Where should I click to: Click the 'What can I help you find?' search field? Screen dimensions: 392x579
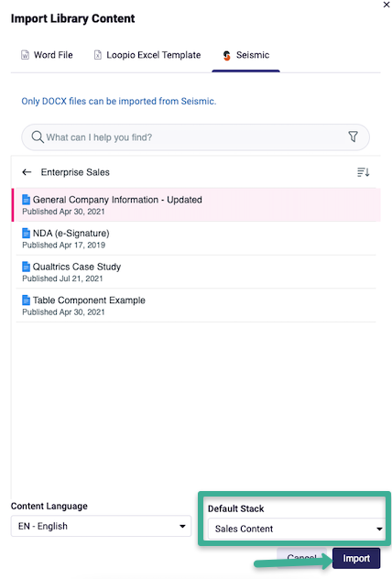pos(195,137)
